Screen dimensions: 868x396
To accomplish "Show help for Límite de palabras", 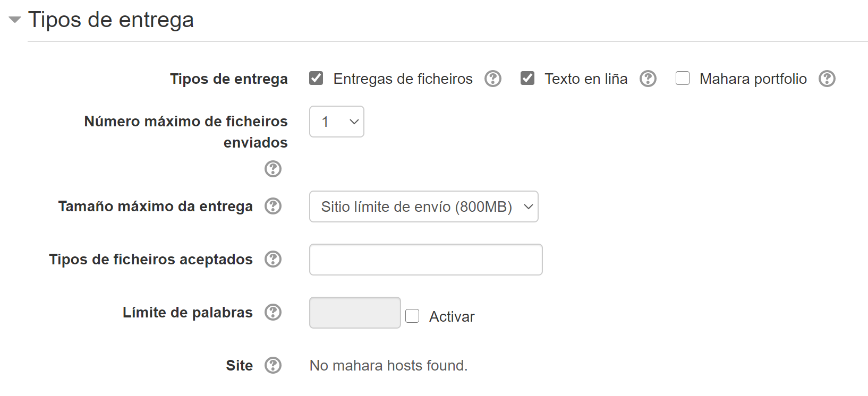I will (x=273, y=312).
